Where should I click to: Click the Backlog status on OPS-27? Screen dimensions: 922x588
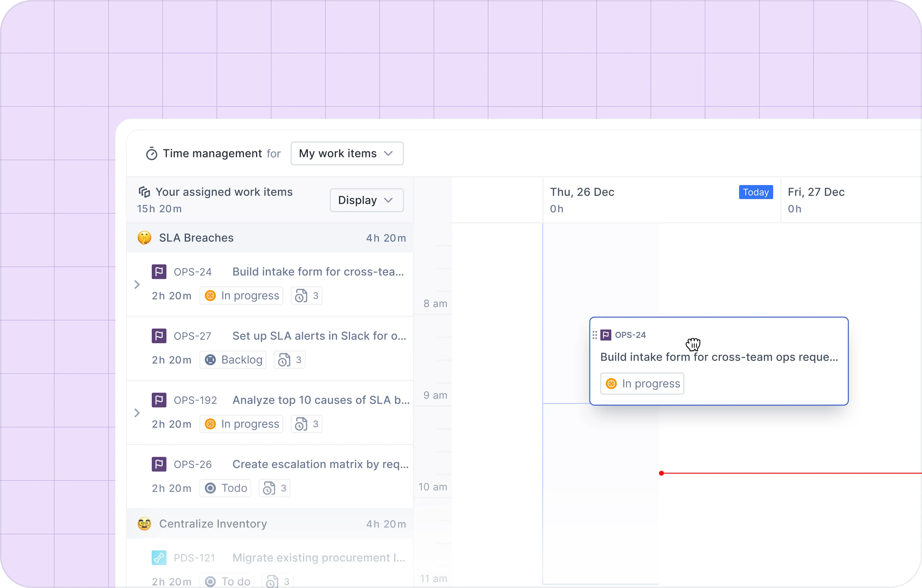tap(233, 360)
